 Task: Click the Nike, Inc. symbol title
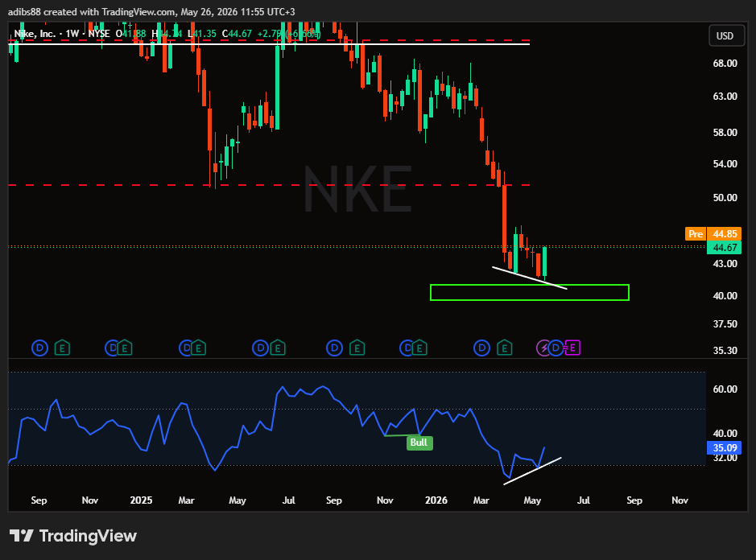tap(35, 34)
